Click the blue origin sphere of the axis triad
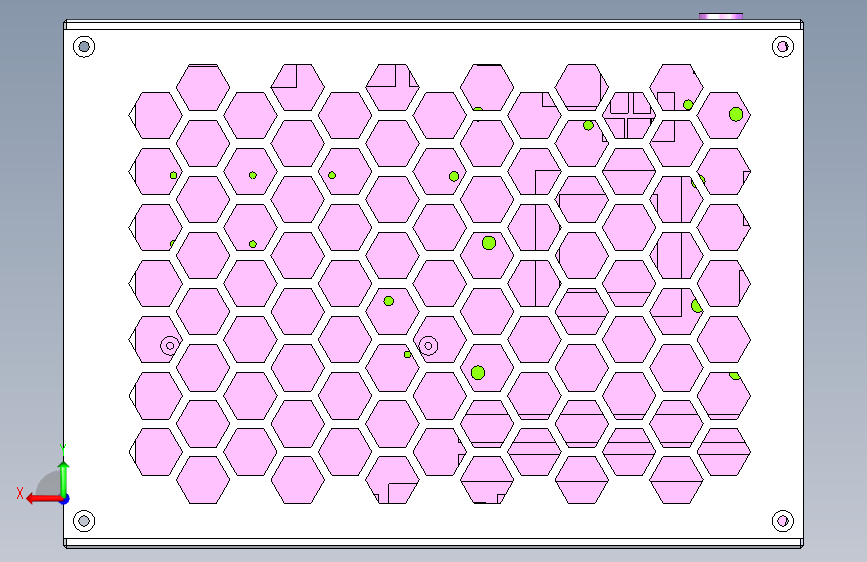 coord(65,499)
